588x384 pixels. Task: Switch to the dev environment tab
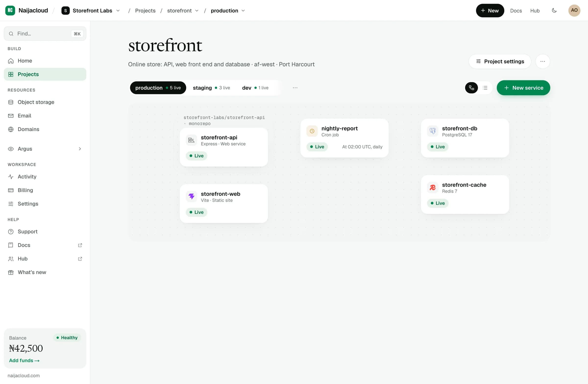click(x=255, y=88)
